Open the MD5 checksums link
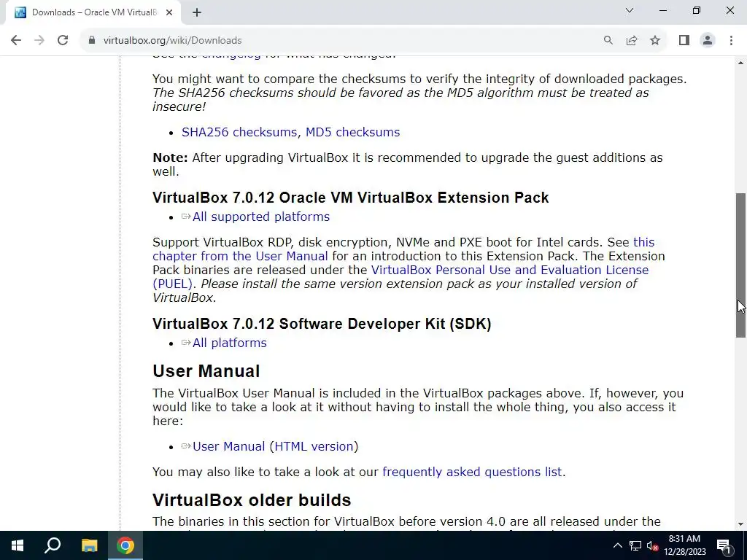The image size is (747, 560). point(352,132)
